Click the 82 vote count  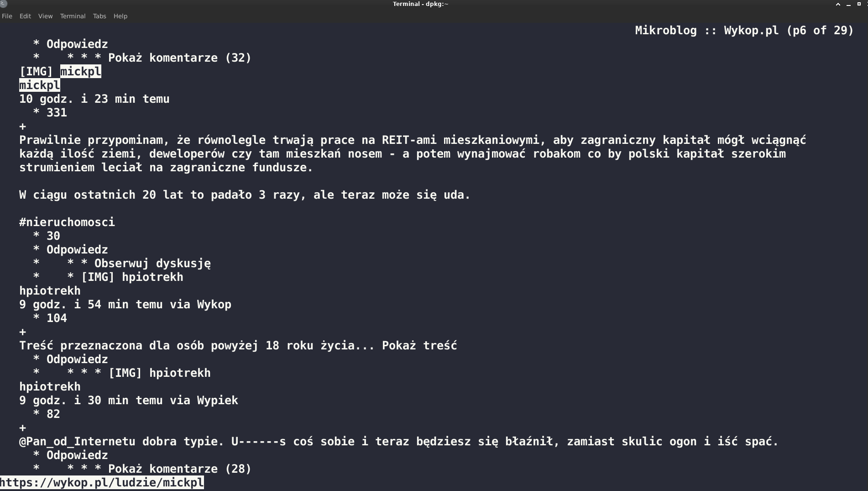point(53,414)
